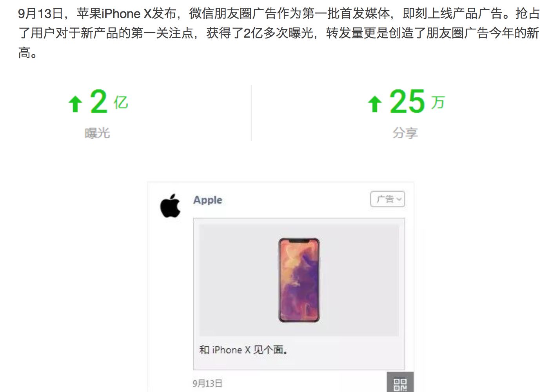Open the 广告 dropdown on the ad card
The height and width of the screenshot is (392, 541).
[387, 199]
